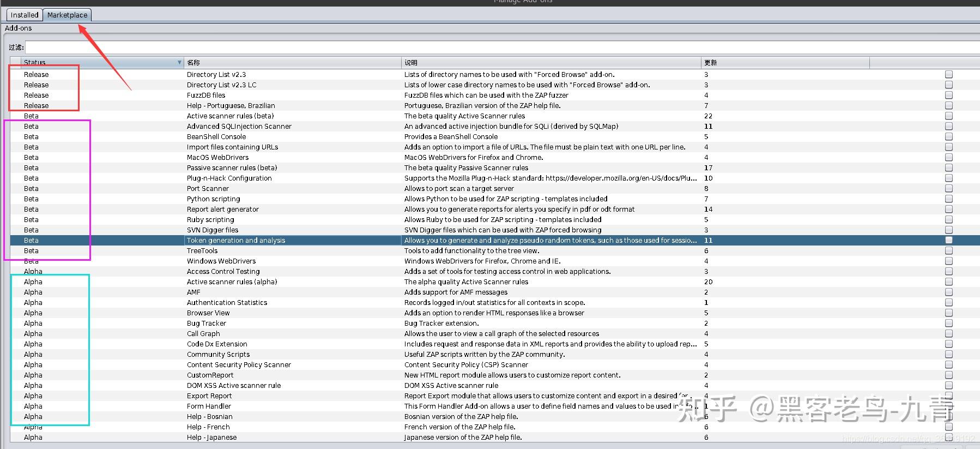Image resolution: width=980 pixels, height=449 pixels.
Task: Select the Export Report entry
Action: click(x=209, y=396)
